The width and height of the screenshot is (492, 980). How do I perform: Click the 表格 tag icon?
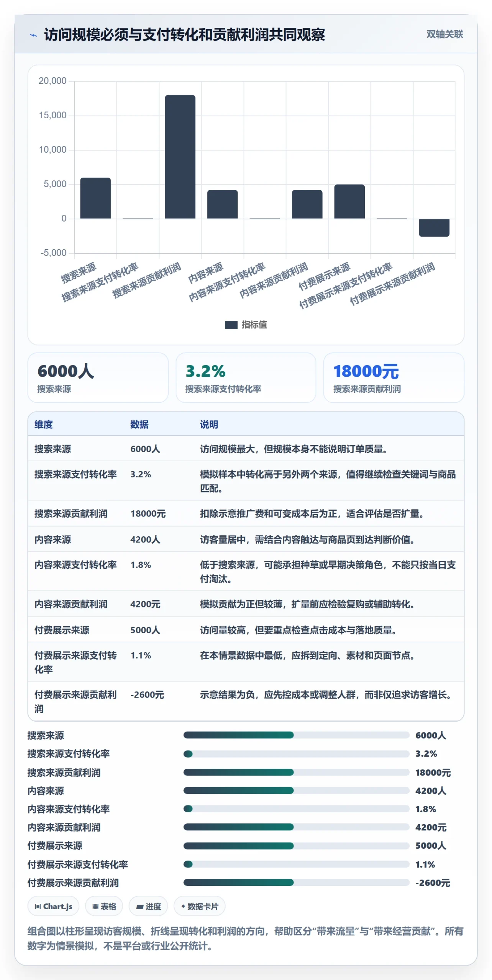95,906
